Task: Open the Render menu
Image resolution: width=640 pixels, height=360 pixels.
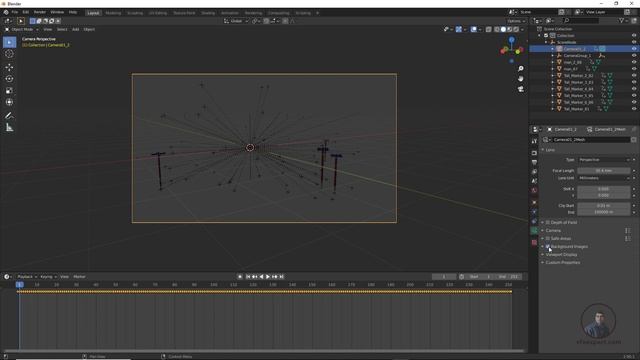Action: [40, 12]
